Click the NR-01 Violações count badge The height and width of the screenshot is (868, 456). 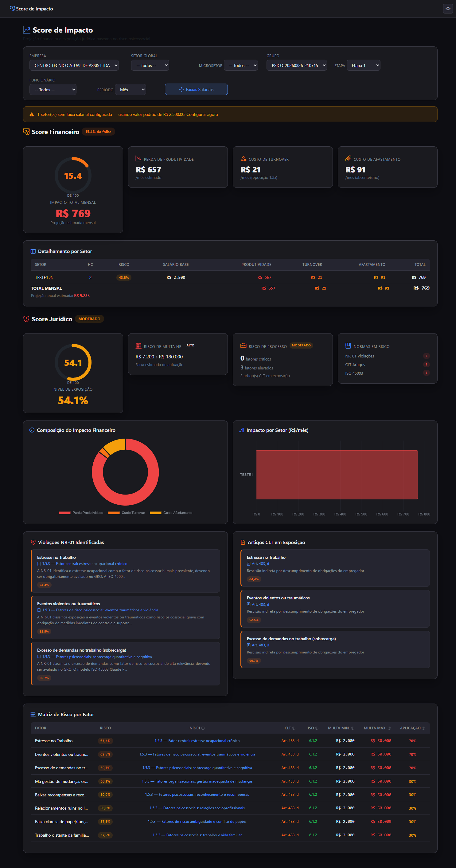(427, 356)
